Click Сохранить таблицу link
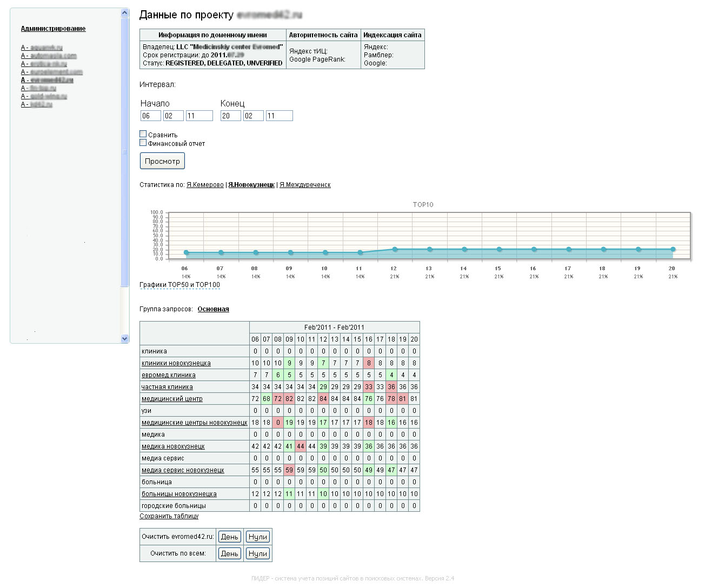Screen dimensions: 705x588 169,516
